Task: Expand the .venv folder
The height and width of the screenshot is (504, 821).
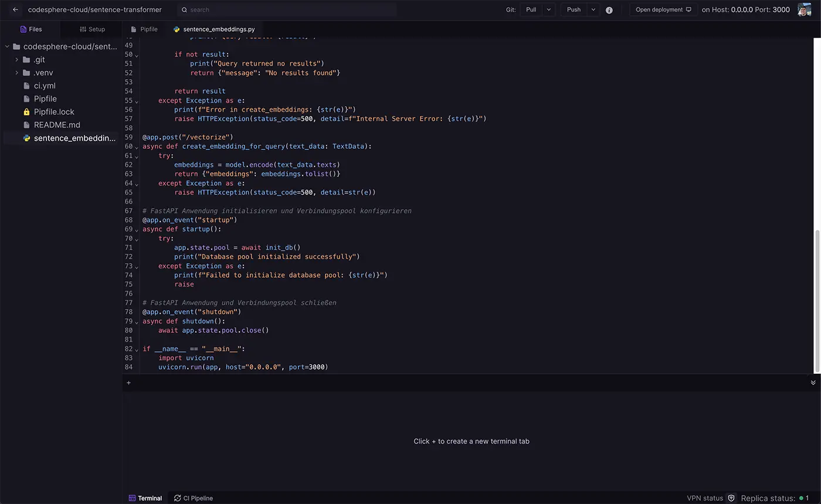Action: (17, 73)
